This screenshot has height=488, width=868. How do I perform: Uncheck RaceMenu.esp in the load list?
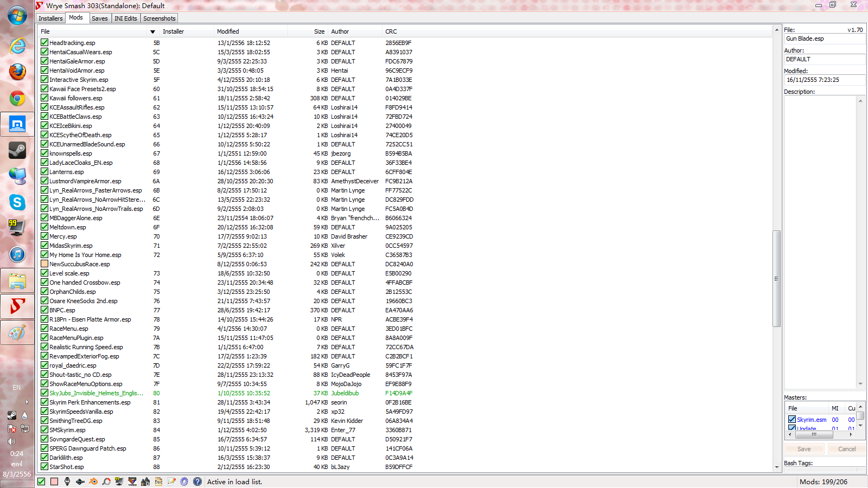click(x=44, y=329)
